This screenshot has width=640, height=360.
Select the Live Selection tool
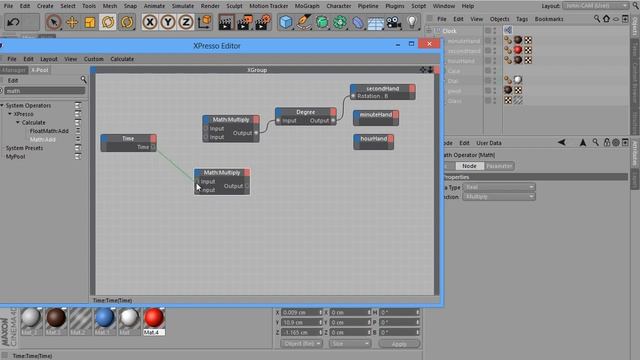[53, 22]
